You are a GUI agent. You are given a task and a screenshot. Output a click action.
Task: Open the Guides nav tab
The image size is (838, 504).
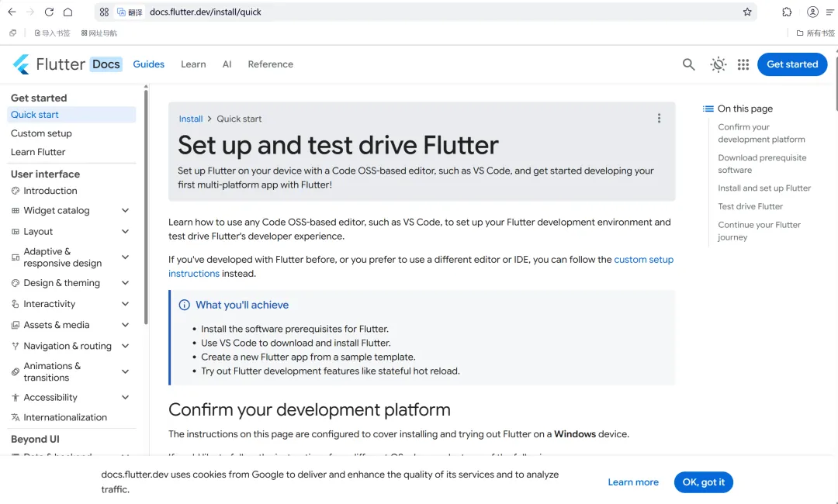tap(148, 64)
